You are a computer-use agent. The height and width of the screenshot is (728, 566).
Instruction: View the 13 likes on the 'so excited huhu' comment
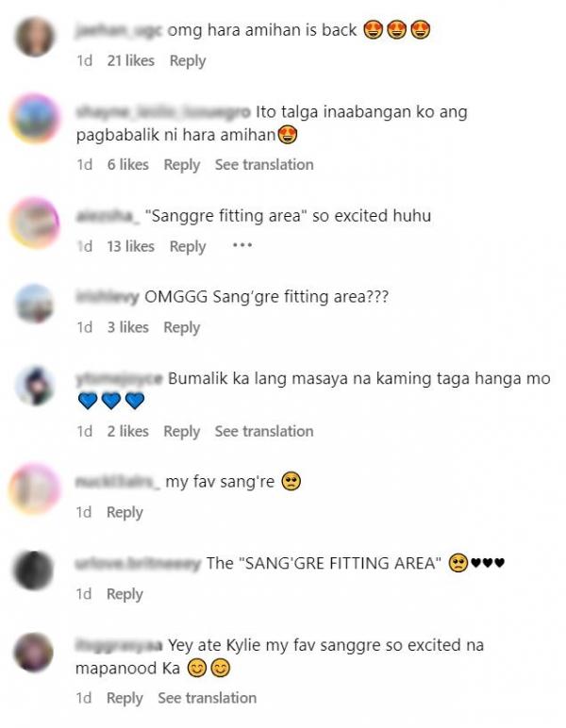(130, 246)
